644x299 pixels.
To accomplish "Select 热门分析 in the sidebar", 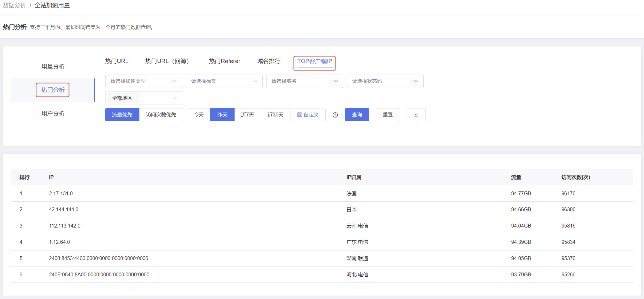I will (x=52, y=90).
